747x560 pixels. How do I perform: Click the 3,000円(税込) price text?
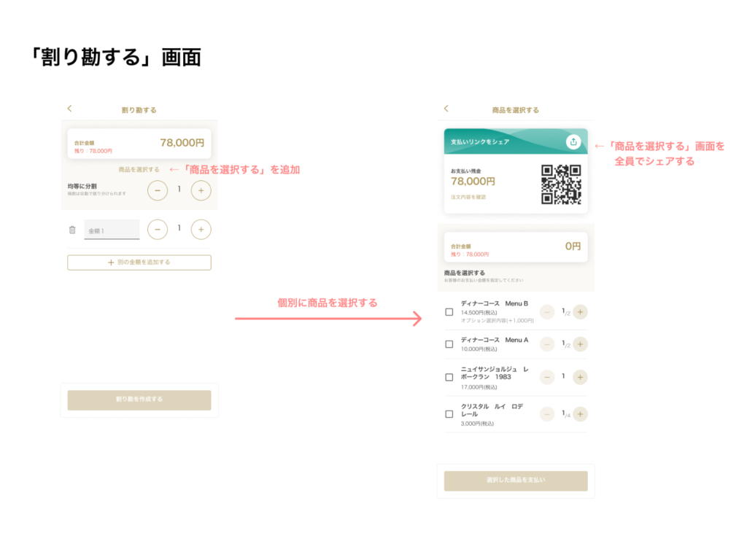pos(477,424)
